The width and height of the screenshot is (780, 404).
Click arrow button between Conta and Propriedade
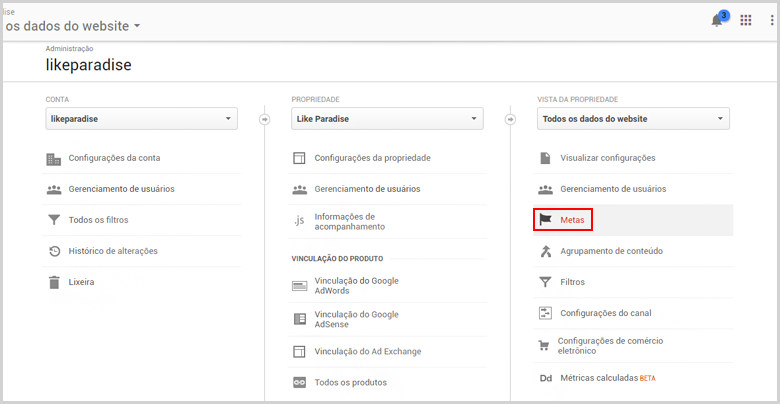pyautogui.click(x=265, y=119)
